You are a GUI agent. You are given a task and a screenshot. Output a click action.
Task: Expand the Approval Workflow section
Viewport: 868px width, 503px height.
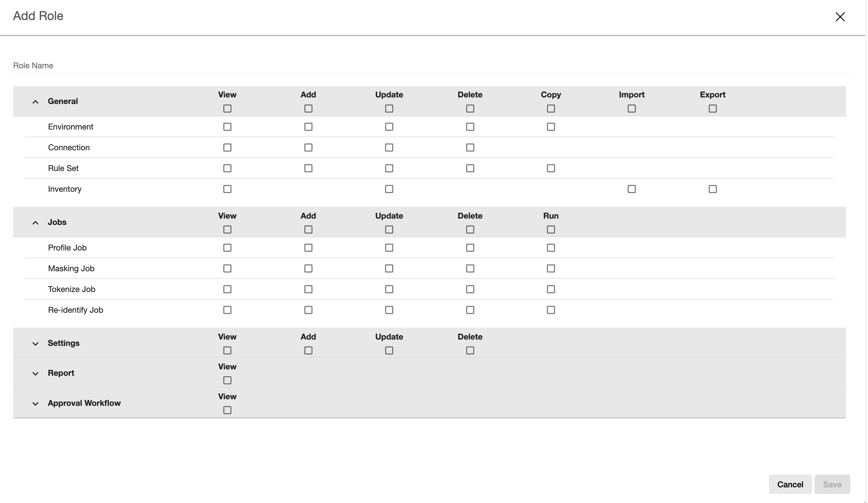point(35,404)
